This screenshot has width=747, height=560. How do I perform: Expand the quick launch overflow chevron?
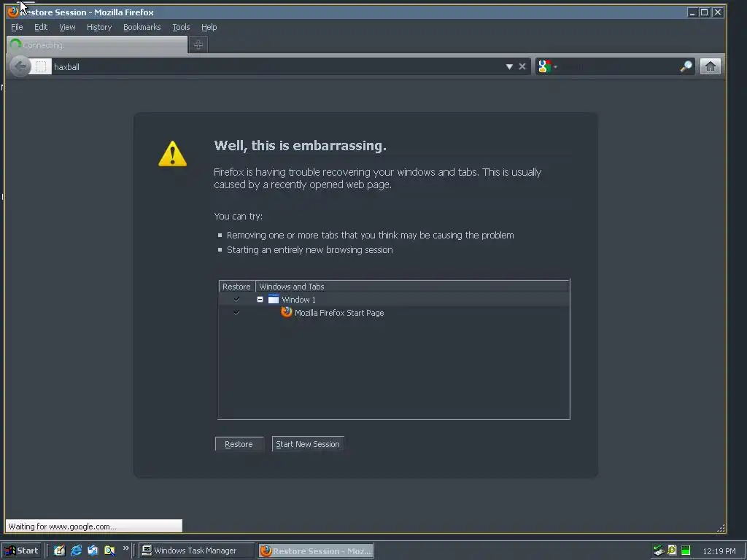pos(125,548)
